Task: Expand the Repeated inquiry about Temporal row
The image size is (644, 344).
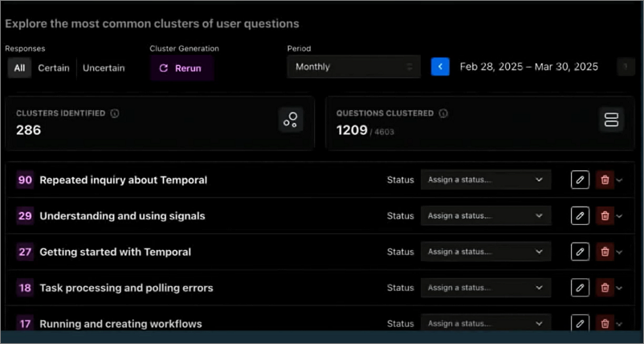Action: 620,180
